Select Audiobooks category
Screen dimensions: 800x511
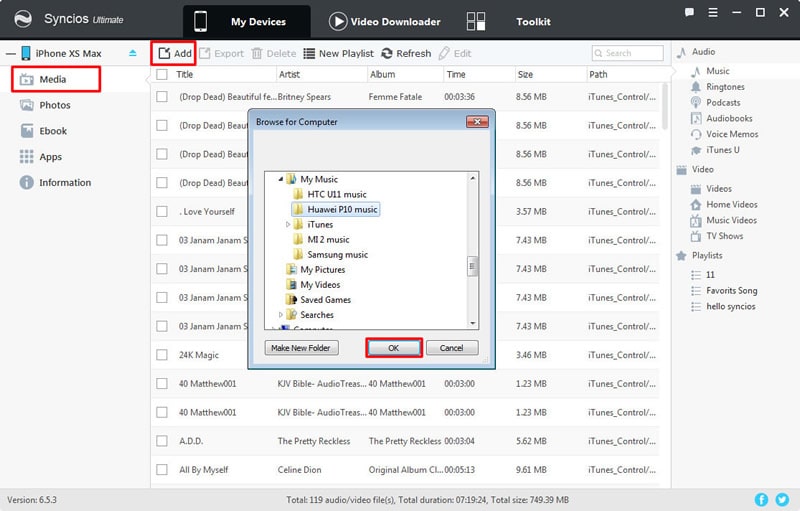pyautogui.click(x=721, y=118)
